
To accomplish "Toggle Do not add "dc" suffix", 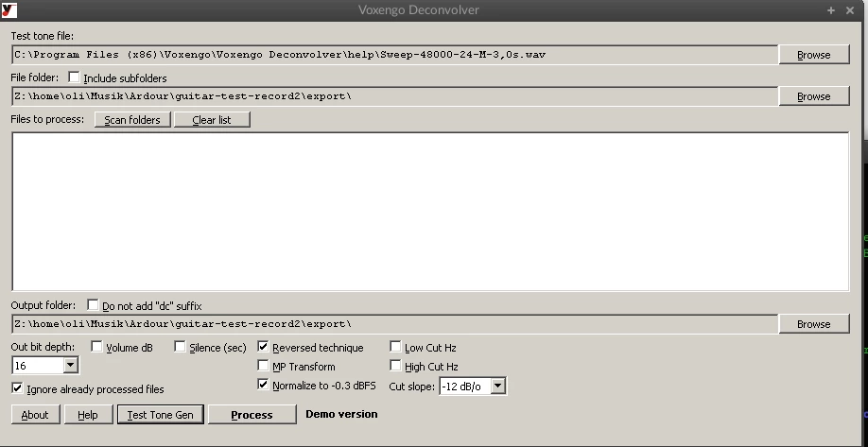I will tap(93, 305).
